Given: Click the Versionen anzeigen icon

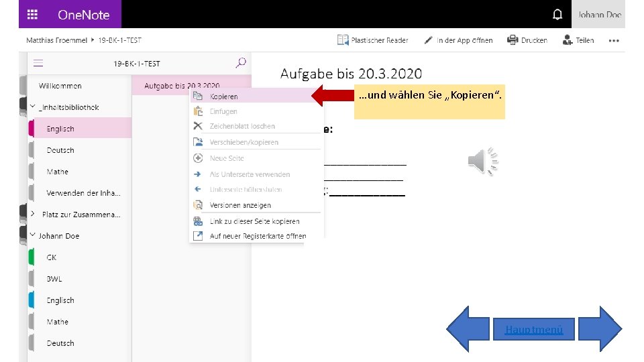Looking at the screenshot, I should (198, 205).
